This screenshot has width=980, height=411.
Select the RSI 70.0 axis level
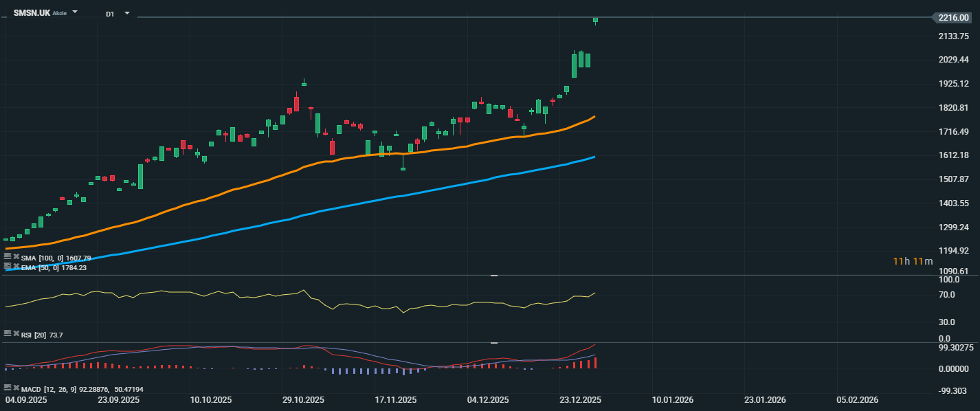click(x=948, y=295)
